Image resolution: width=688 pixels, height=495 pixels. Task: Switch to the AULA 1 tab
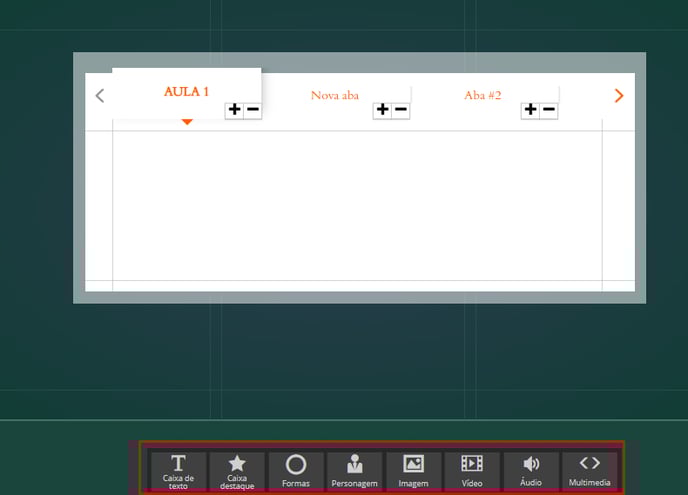coord(186,92)
